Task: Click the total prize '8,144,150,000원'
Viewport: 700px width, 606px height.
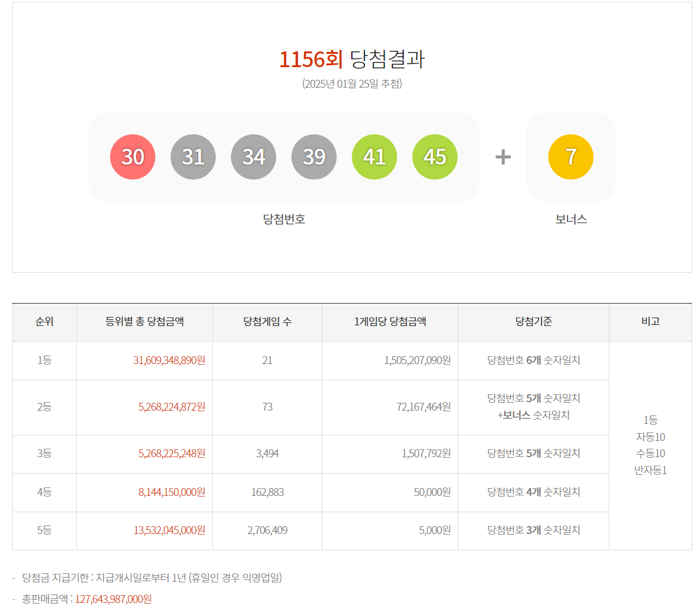Action: pyautogui.click(x=172, y=492)
